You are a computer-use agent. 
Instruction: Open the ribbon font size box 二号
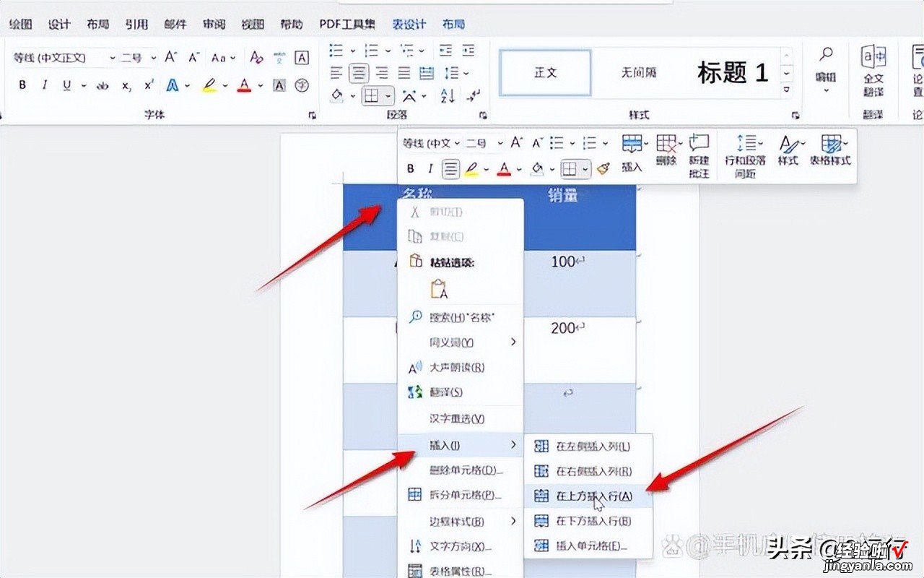139,58
